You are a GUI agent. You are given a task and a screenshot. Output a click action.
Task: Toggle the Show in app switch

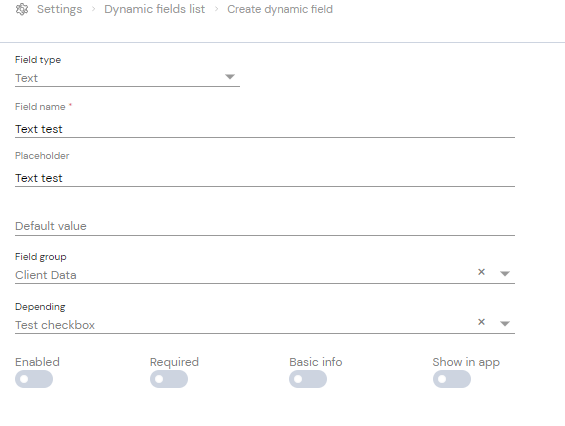pos(452,379)
